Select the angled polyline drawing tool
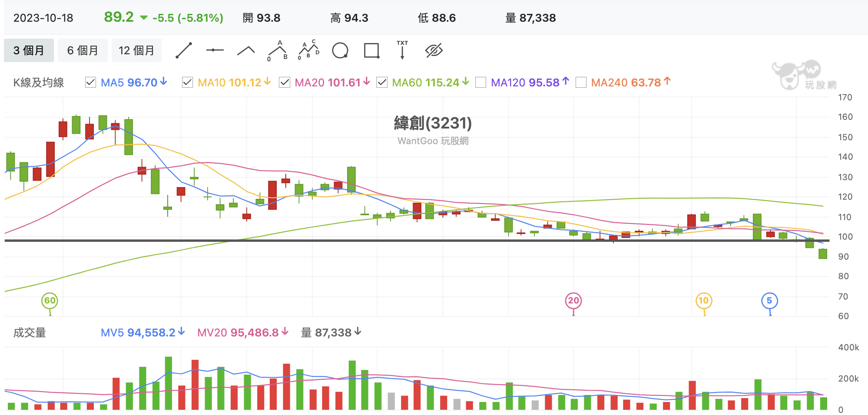This screenshot has height=415, width=868. (246, 51)
